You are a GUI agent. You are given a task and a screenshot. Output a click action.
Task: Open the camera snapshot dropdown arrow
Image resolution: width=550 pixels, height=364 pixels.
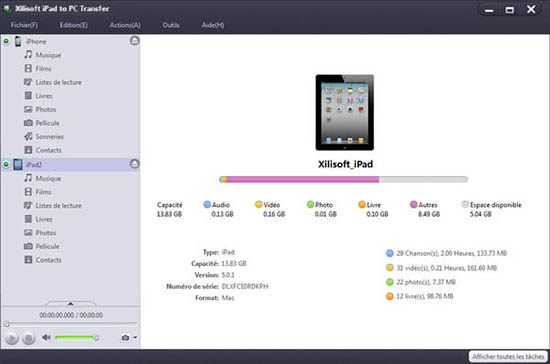click(x=135, y=338)
